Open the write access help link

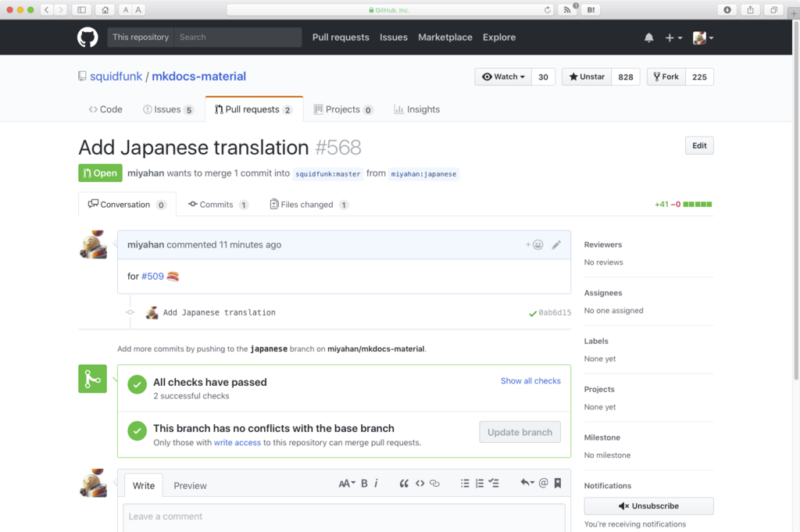[237, 443]
